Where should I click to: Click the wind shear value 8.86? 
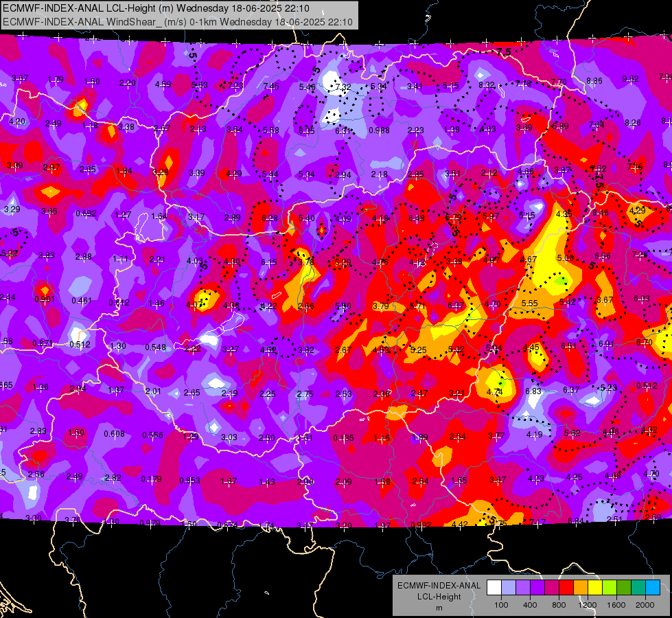pyautogui.click(x=594, y=80)
